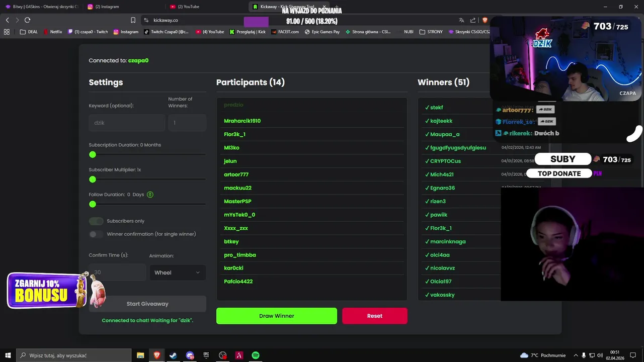Open the apps grid icon on the bookmarks bar

pyautogui.click(x=7, y=32)
